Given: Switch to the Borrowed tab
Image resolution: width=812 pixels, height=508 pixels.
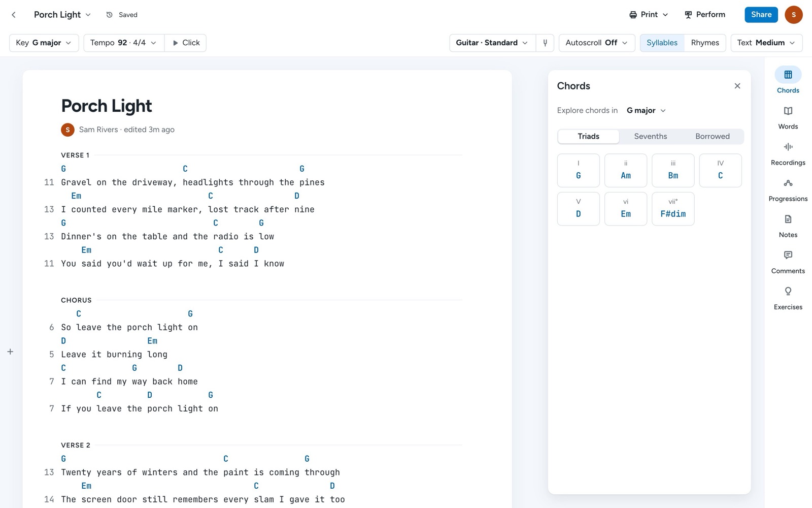Looking at the screenshot, I should click(713, 136).
